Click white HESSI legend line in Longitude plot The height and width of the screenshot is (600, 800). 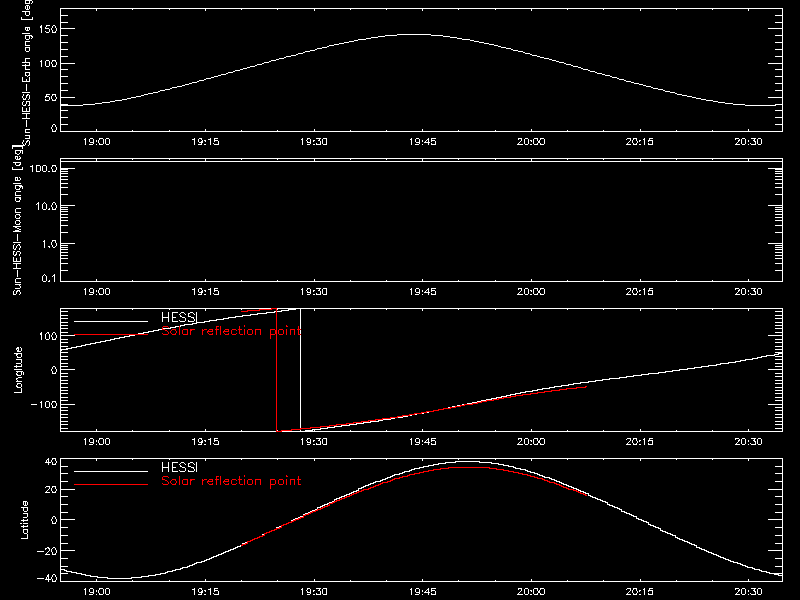pyautogui.click(x=111, y=321)
